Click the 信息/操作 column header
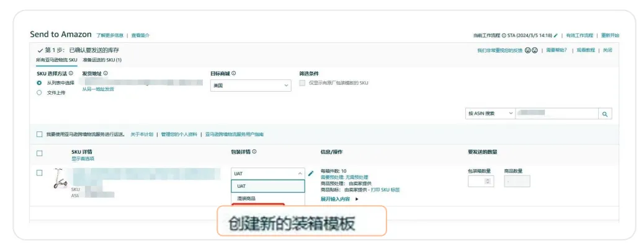 (x=331, y=152)
